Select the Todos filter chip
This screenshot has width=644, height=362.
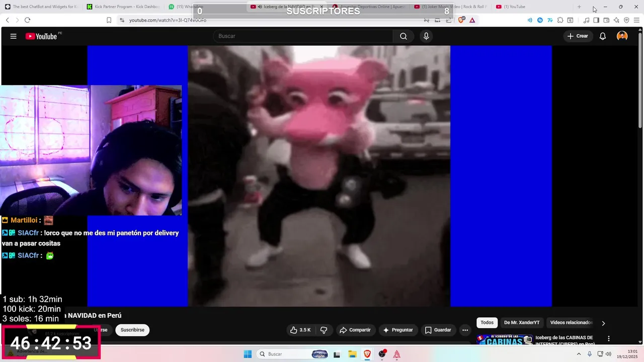point(487,323)
